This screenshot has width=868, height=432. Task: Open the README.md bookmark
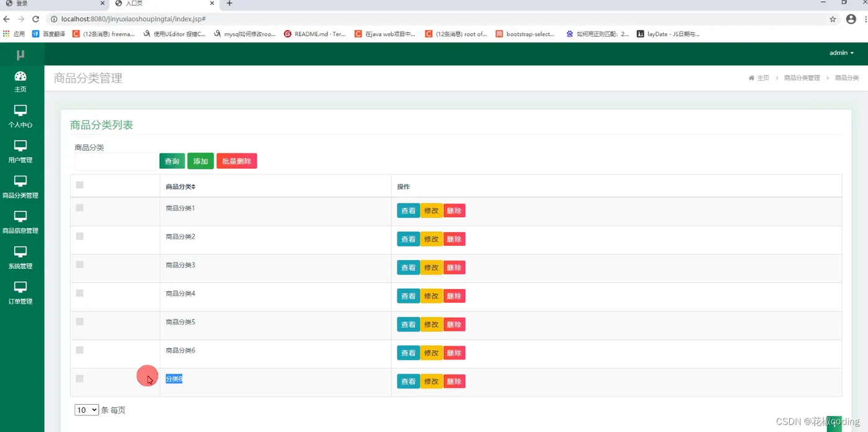(315, 34)
